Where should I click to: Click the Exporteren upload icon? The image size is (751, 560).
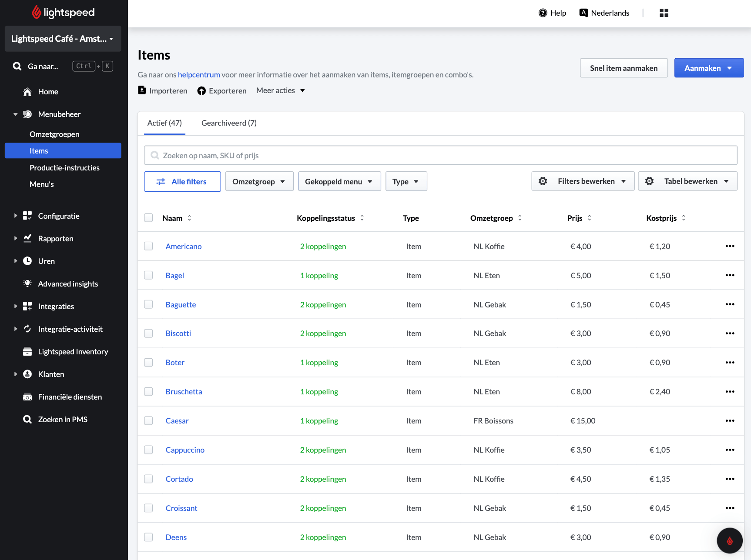201,91
